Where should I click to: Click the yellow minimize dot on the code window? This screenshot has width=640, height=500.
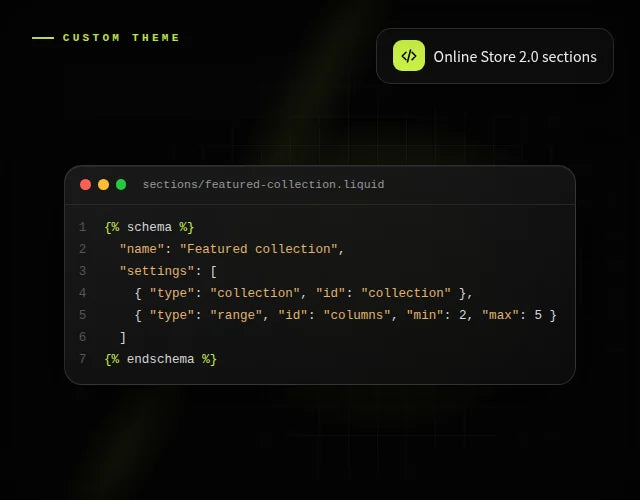click(103, 184)
